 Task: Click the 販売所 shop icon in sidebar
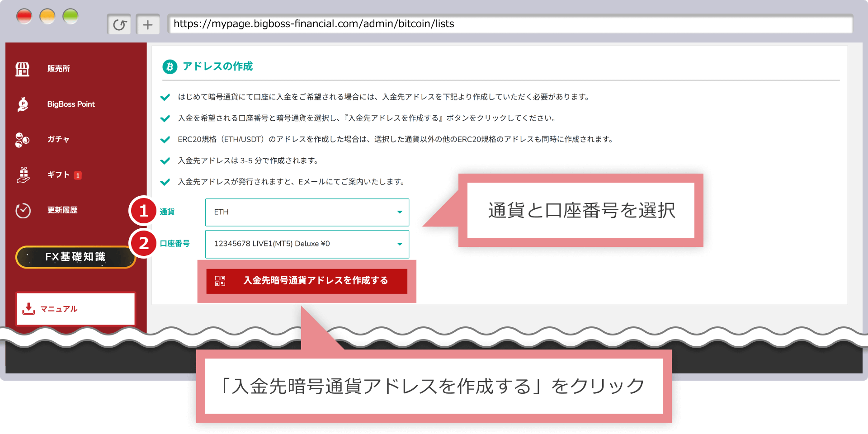tap(23, 69)
